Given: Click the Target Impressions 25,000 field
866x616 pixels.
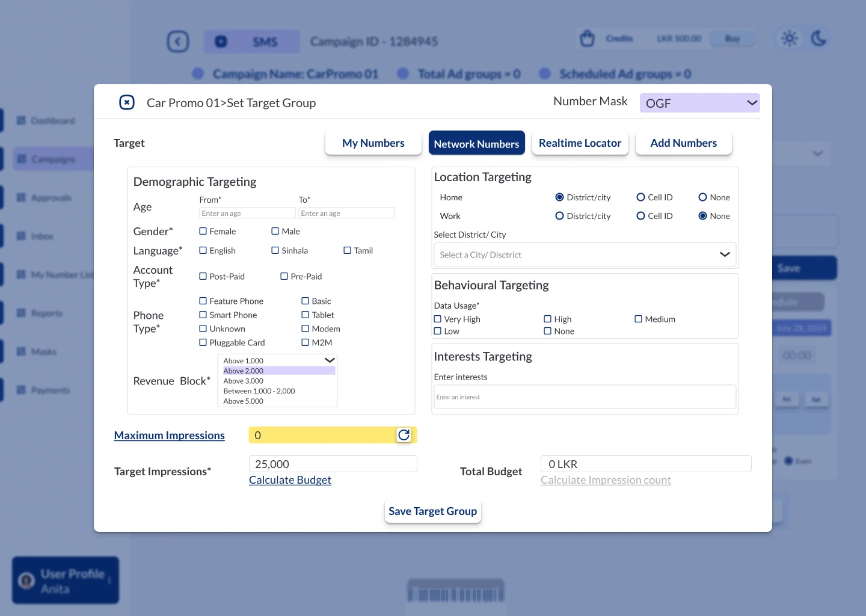Looking at the screenshot, I should point(333,464).
